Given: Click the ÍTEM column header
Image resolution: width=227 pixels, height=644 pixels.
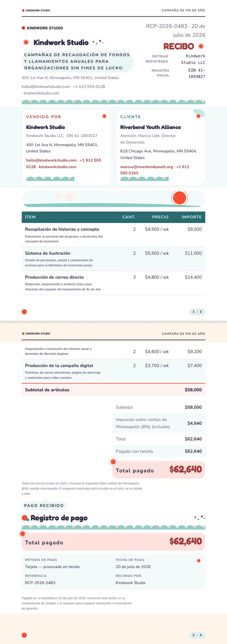Looking at the screenshot, I should (30, 217).
